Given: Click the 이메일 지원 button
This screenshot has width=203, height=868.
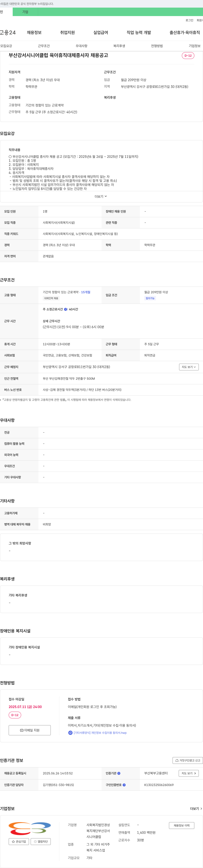Looking at the screenshot, I should click(x=30, y=730).
